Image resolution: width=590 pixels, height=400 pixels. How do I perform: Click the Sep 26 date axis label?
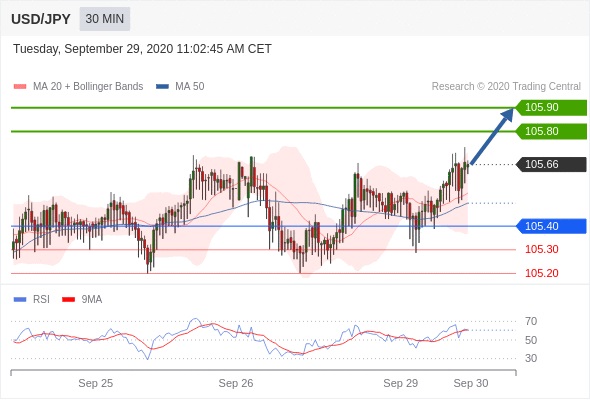tap(236, 383)
